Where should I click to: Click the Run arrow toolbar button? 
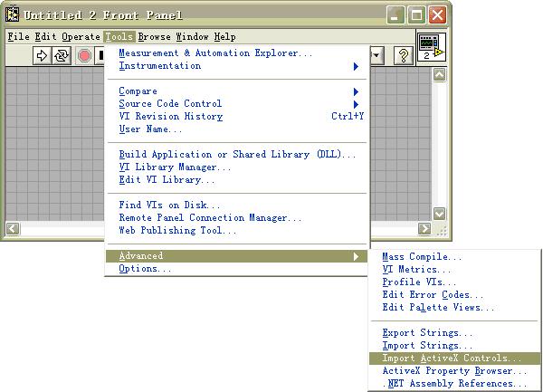pyautogui.click(x=42, y=56)
